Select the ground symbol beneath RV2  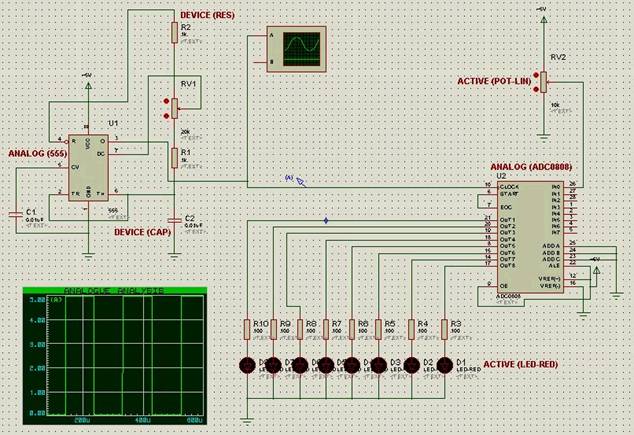(x=543, y=138)
